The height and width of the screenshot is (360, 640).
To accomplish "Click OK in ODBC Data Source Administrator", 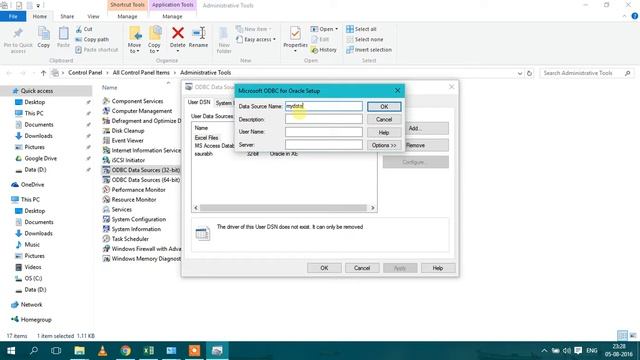I will [x=324, y=268].
